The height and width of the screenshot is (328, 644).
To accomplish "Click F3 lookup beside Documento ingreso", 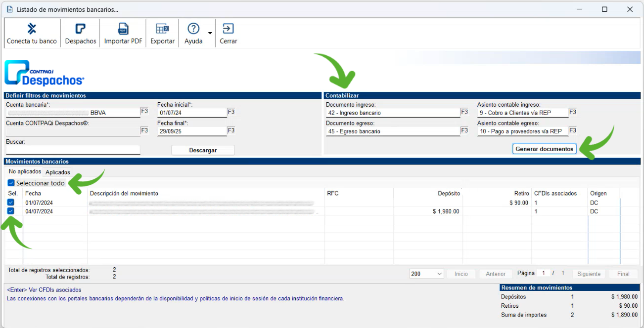I will pyautogui.click(x=464, y=112).
